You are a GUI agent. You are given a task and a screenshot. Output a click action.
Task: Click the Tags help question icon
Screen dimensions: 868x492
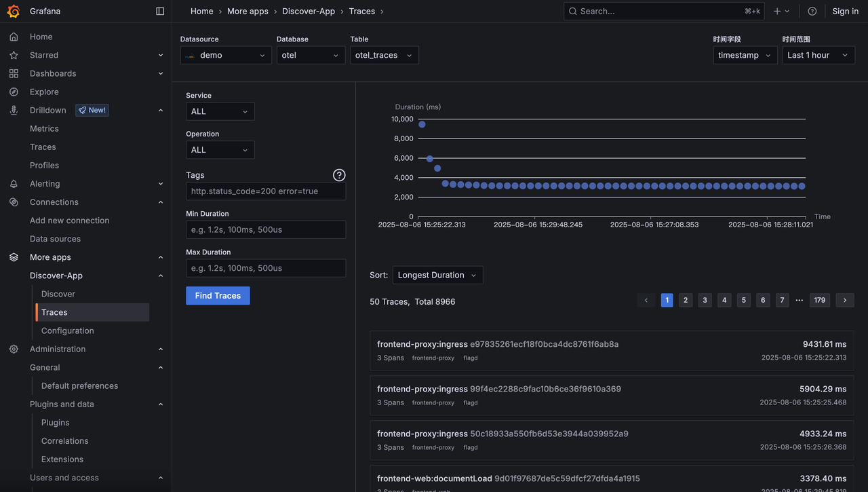coord(339,175)
